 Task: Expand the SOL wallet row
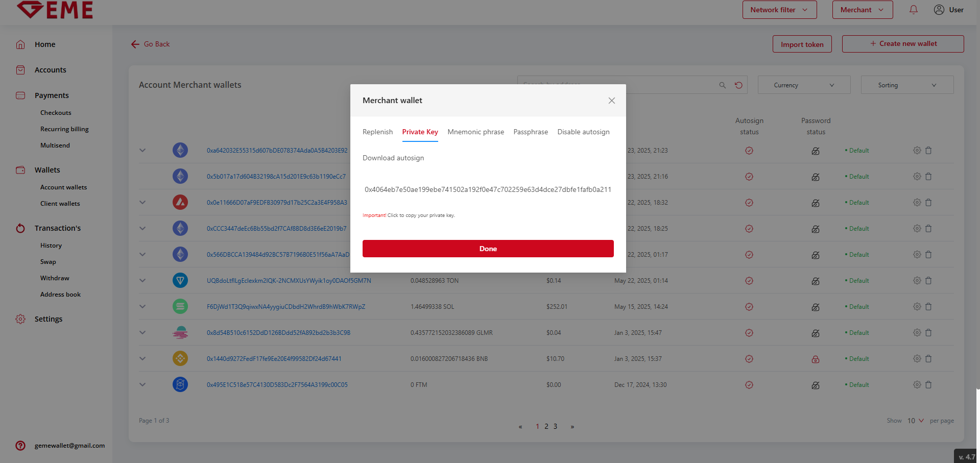point(142,307)
